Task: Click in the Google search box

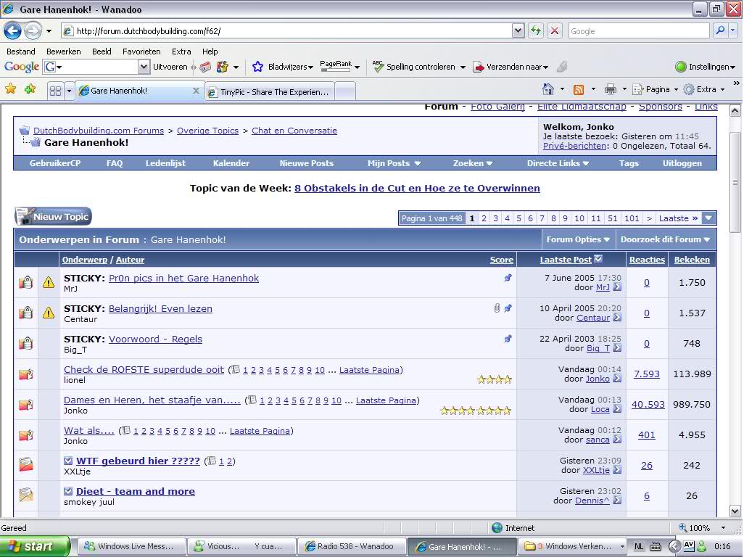Action: pyautogui.click(x=637, y=31)
